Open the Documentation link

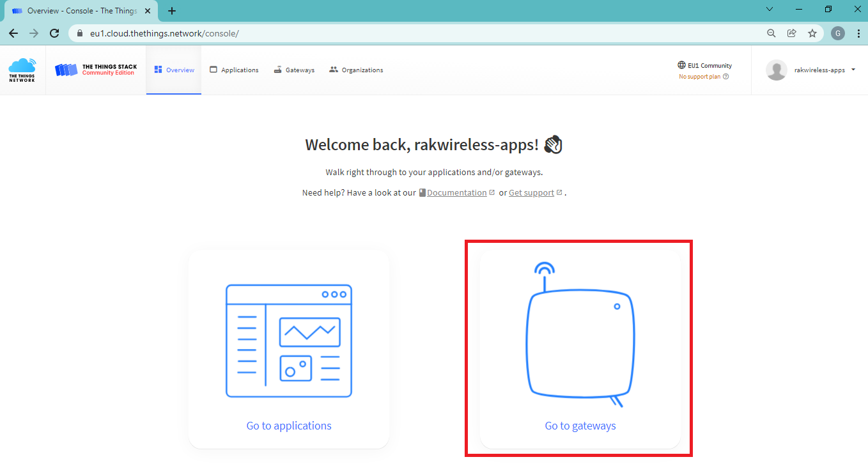(456, 192)
